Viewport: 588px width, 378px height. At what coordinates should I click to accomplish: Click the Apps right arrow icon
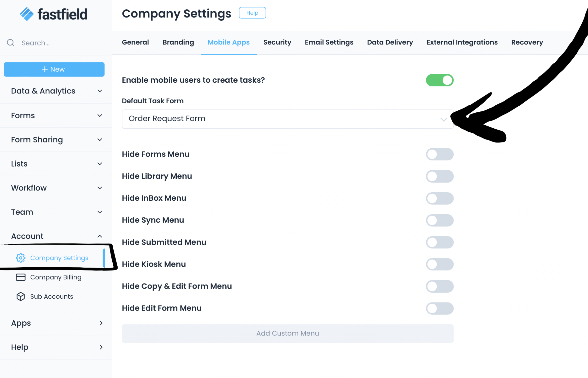tap(101, 323)
